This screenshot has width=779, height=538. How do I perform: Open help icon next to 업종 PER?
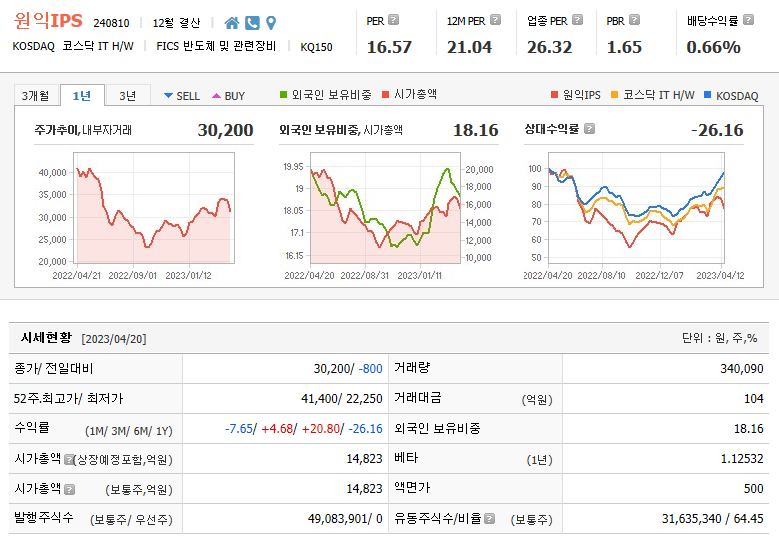pos(577,20)
